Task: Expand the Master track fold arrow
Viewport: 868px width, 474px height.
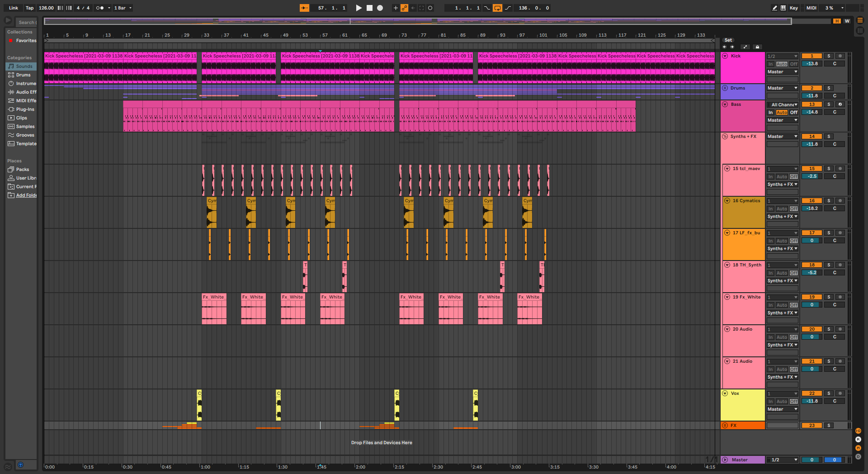Action: tap(725, 460)
